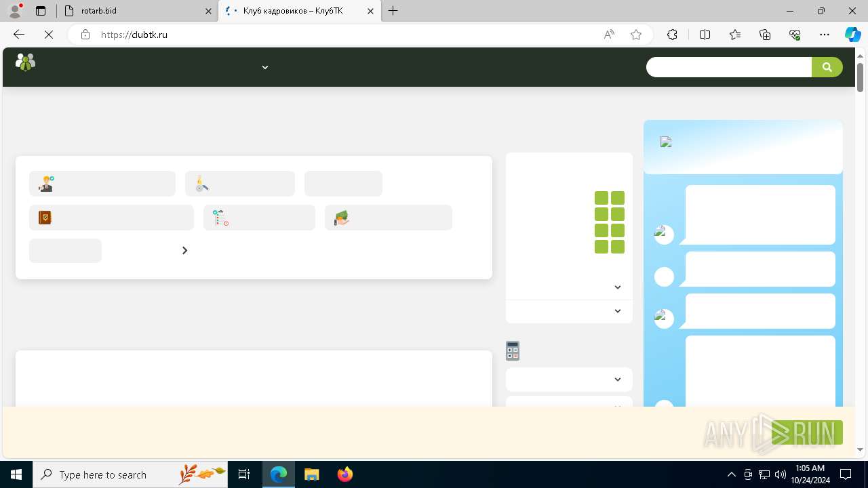Open the card with employee checkmark icon
The image size is (868, 488).
click(x=102, y=184)
